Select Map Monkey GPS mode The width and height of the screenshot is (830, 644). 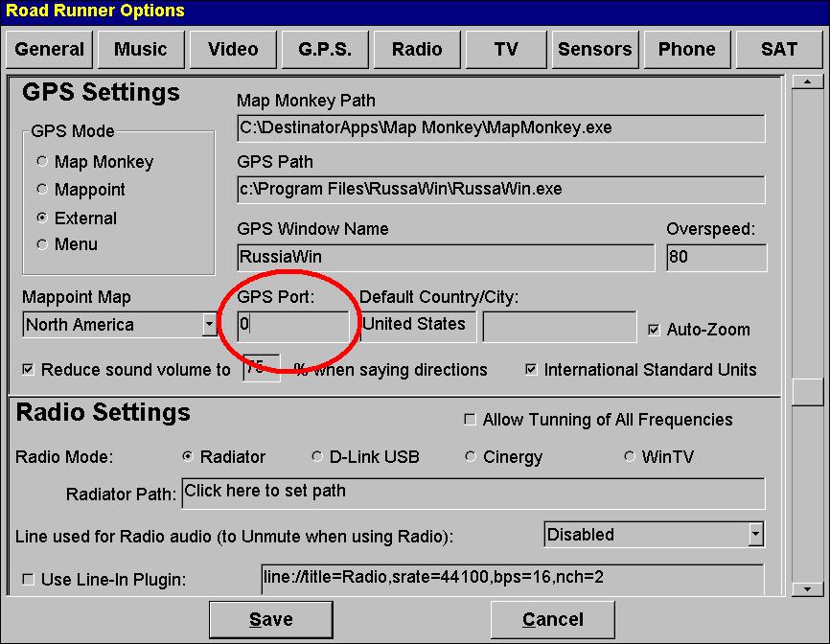click(42, 162)
